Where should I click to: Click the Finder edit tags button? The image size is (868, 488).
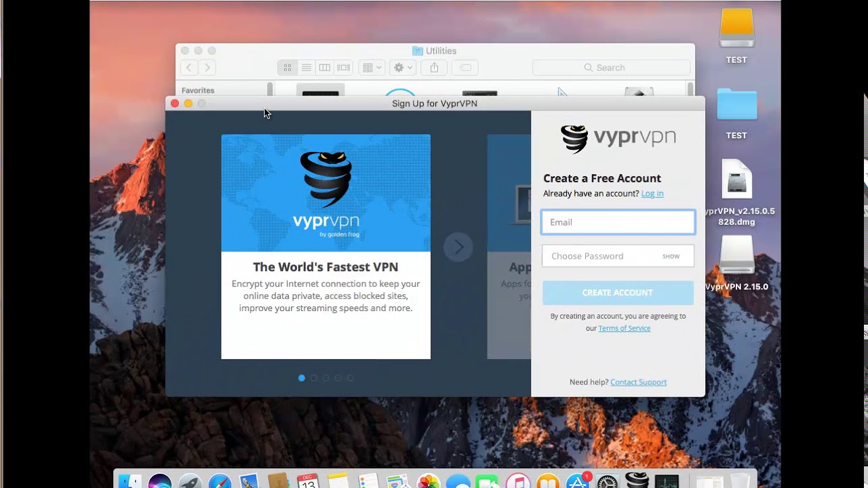click(465, 68)
